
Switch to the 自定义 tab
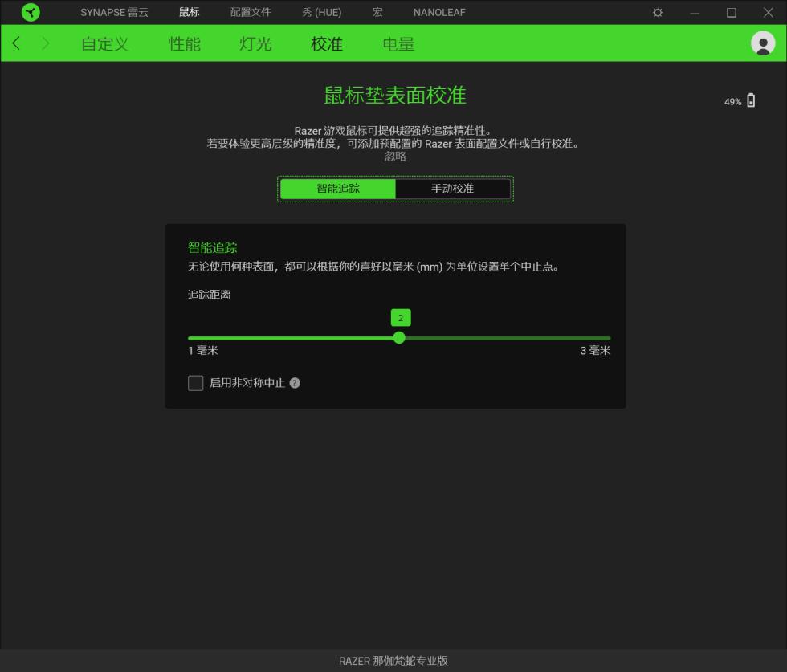pyautogui.click(x=104, y=44)
